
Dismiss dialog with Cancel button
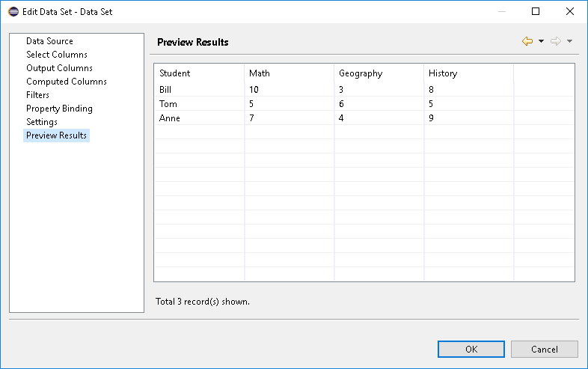click(544, 349)
